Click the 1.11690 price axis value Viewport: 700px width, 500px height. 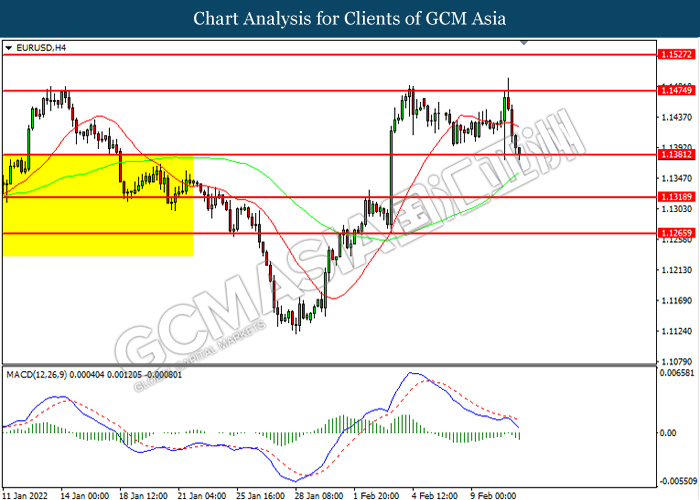coord(677,300)
